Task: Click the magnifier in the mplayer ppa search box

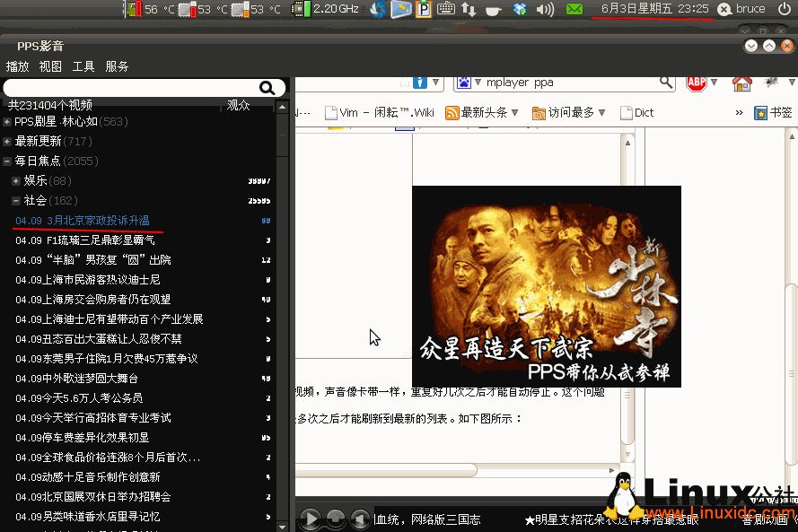Action: (665, 81)
